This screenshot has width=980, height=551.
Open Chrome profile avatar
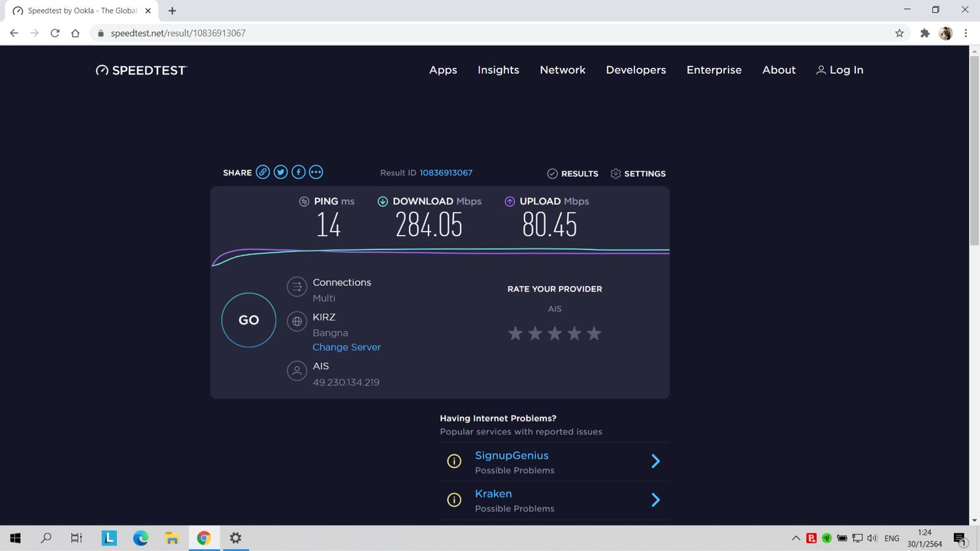point(945,33)
